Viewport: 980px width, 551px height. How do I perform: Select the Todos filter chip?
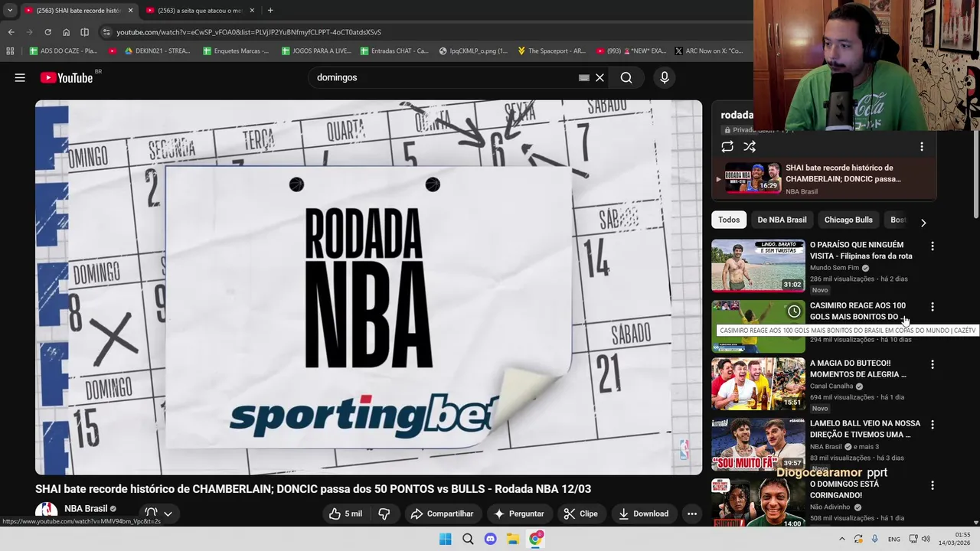click(x=729, y=220)
